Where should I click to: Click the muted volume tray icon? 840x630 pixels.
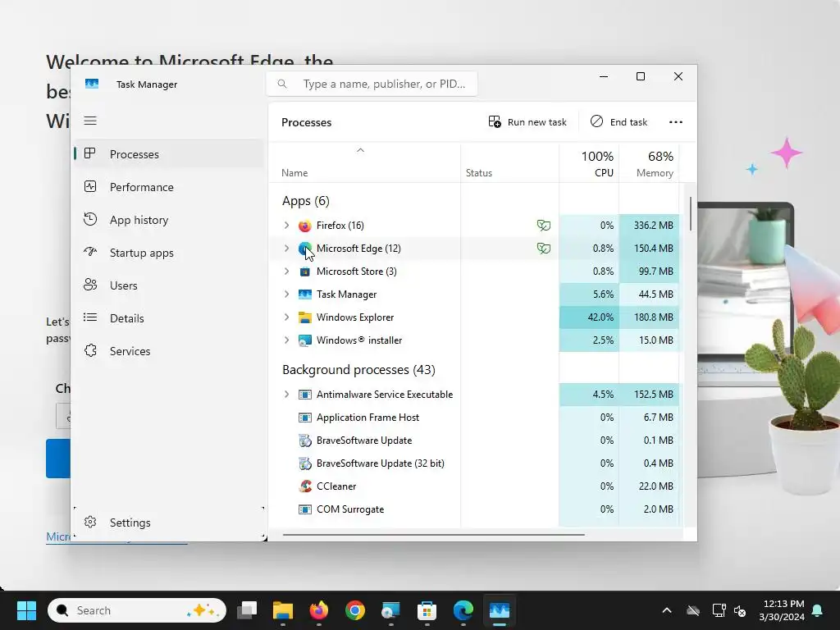coord(740,610)
